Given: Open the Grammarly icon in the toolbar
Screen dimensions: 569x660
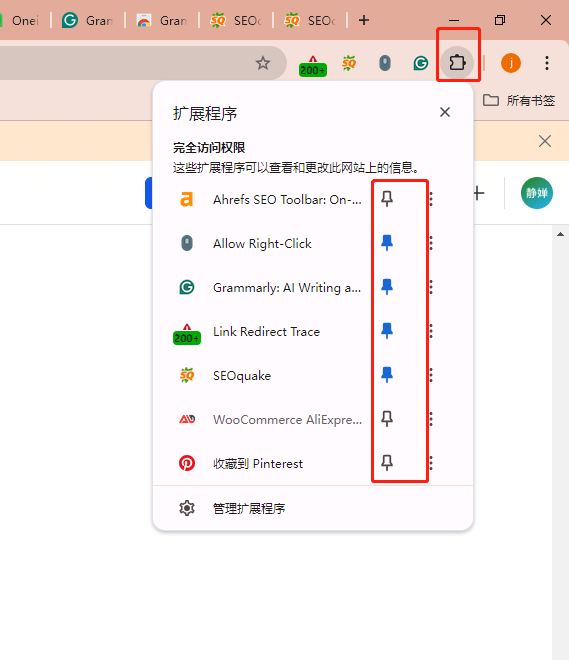Looking at the screenshot, I should 420,64.
